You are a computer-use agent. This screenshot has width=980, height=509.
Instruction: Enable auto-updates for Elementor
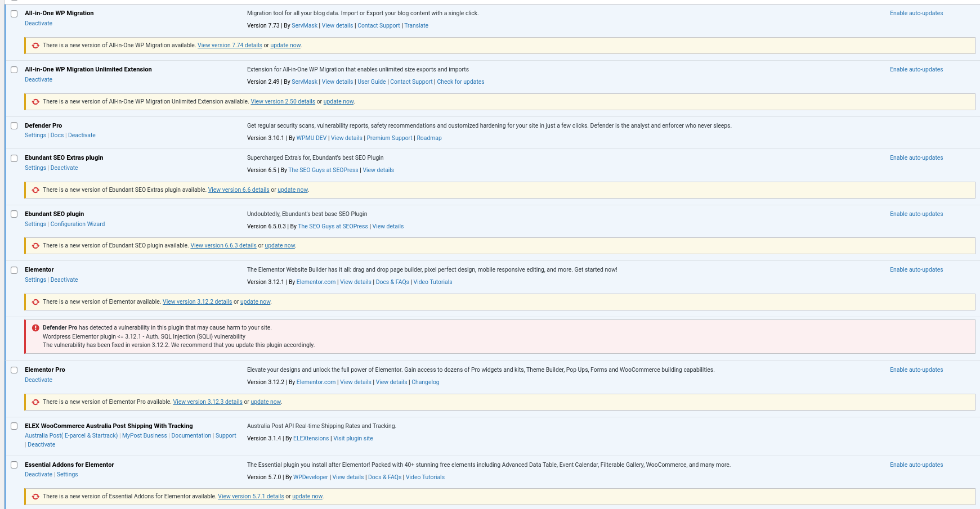click(916, 270)
